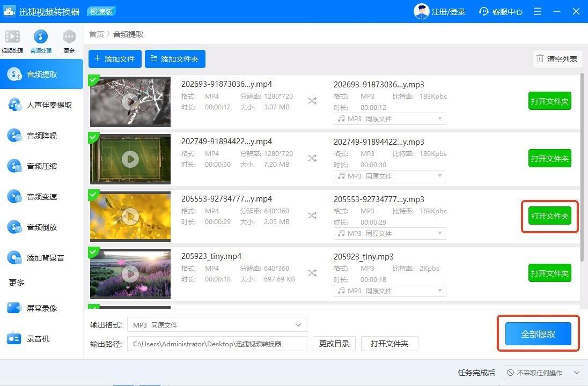Toggle checkbox on the soccer field video
The height and width of the screenshot is (386, 588).
tap(93, 137)
